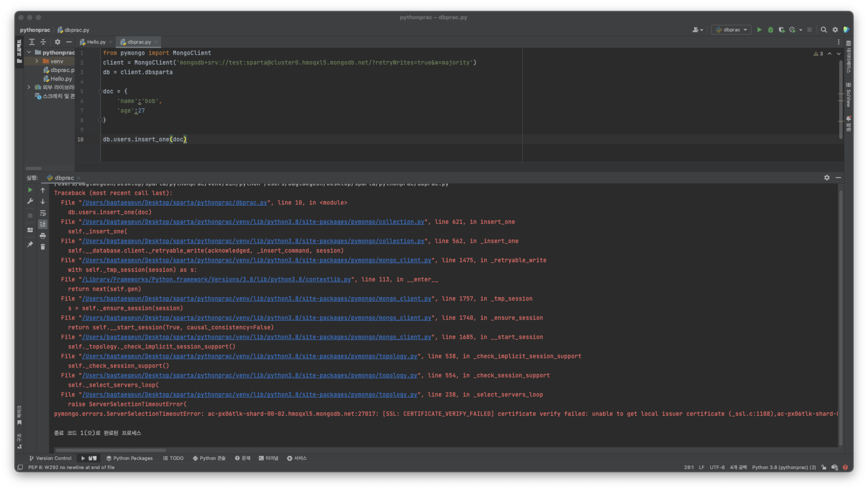Open the Database tool window icon on the right edge
The width and height of the screenshot is (868, 490).
coord(848,43)
